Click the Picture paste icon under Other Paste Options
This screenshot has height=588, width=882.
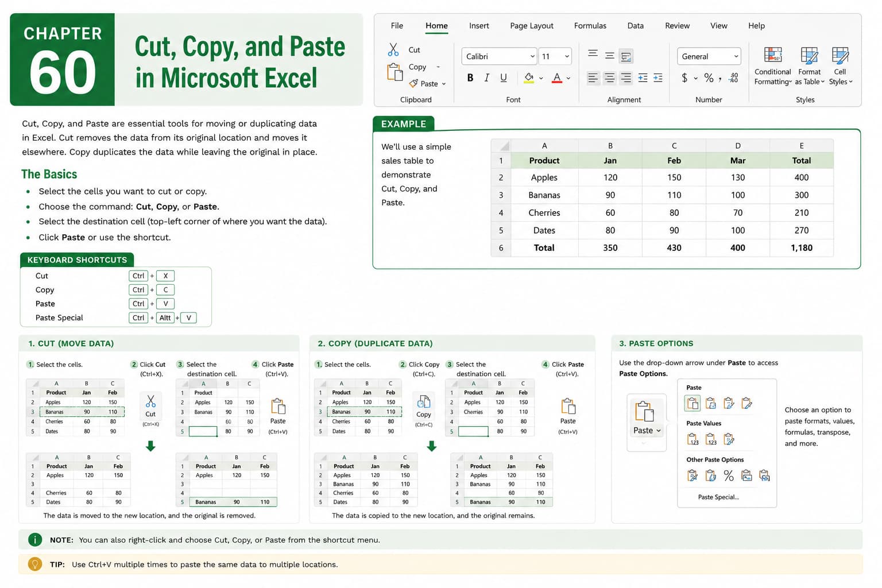pos(746,475)
